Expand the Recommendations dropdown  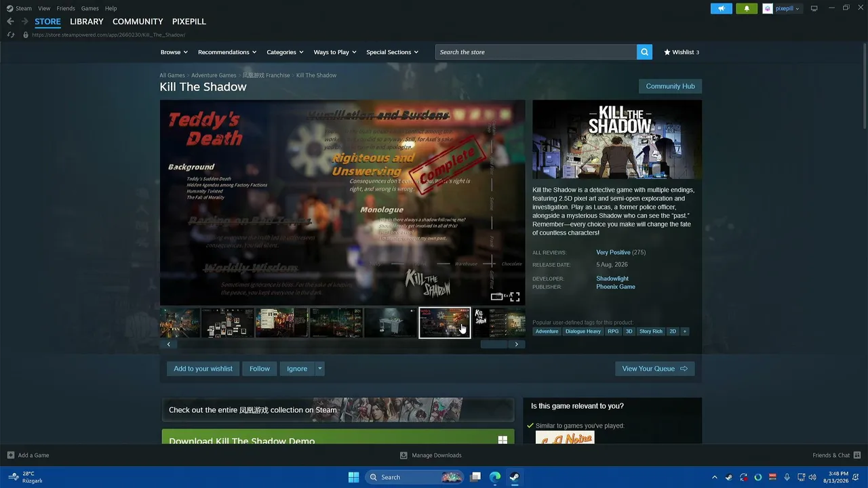tap(227, 52)
